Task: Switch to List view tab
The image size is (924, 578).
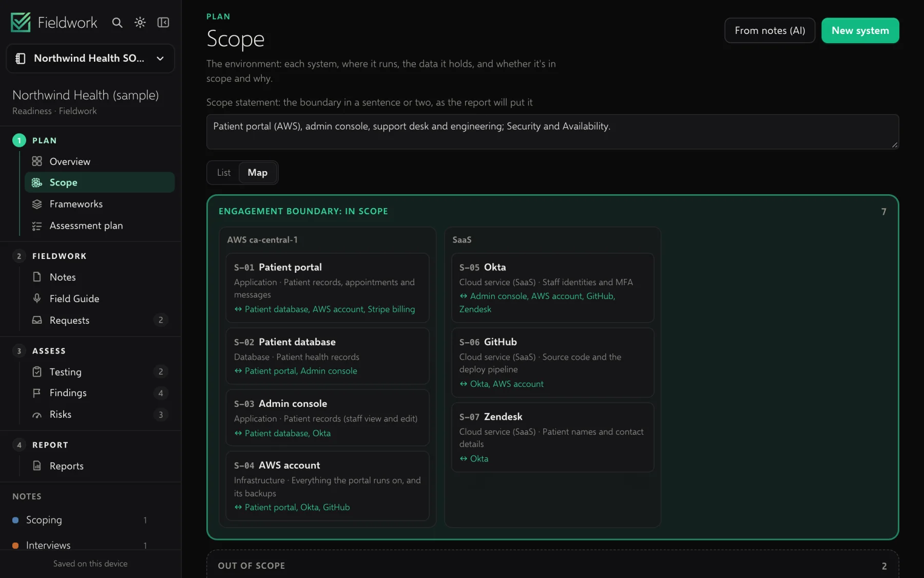Action: pos(224,173)
